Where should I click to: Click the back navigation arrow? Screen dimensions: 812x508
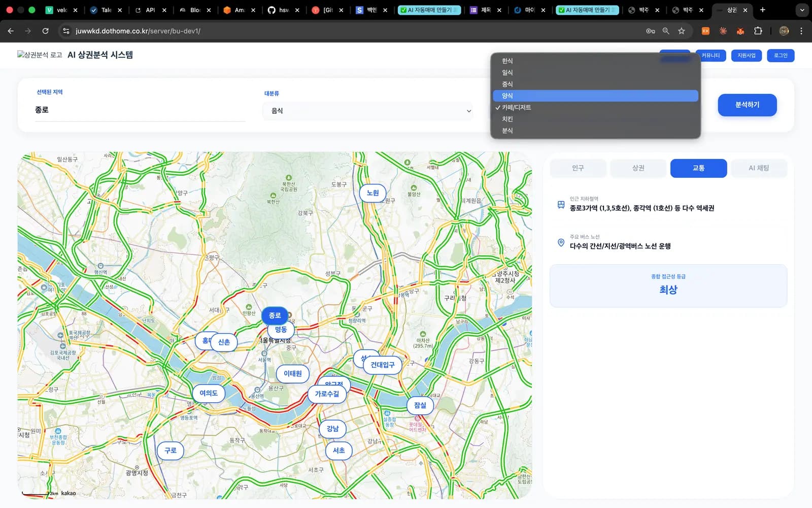tap(11, 31)
